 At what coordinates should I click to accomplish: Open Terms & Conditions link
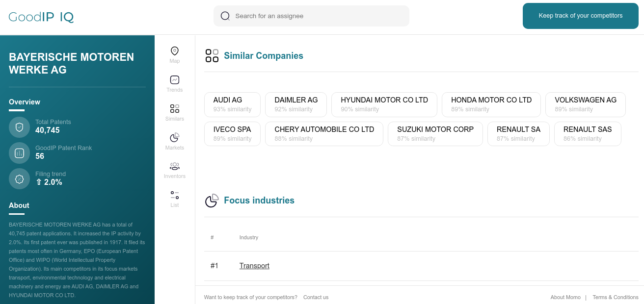click(x=616, y=297)
